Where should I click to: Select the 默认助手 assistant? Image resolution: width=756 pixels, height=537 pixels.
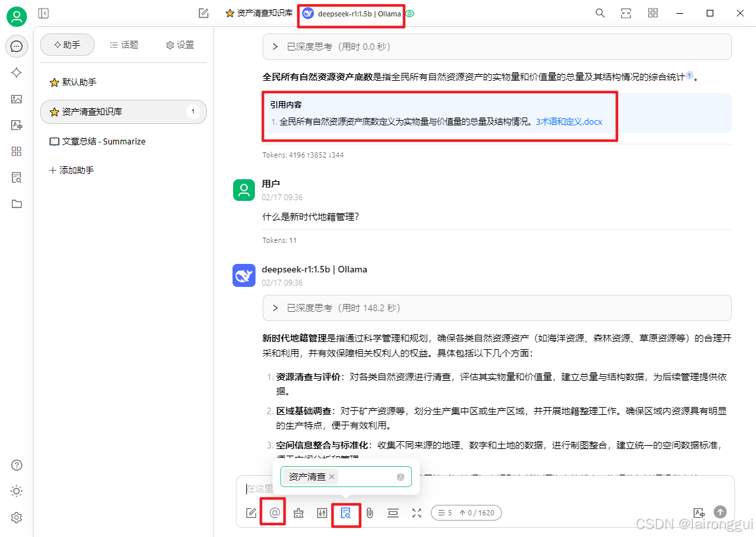click(x=123, y=83)
